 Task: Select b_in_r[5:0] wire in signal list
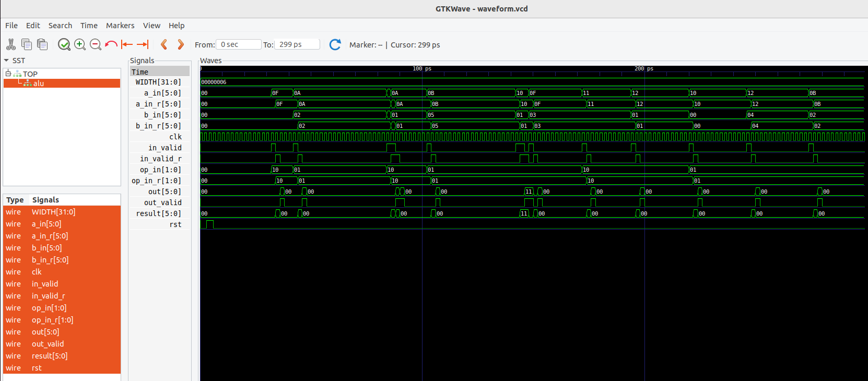[x=62, y=260]
